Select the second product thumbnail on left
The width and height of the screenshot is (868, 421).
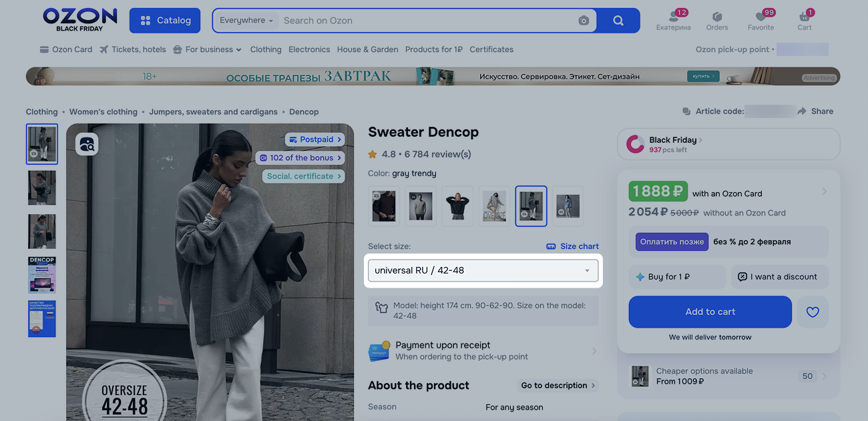click(41, 187)
